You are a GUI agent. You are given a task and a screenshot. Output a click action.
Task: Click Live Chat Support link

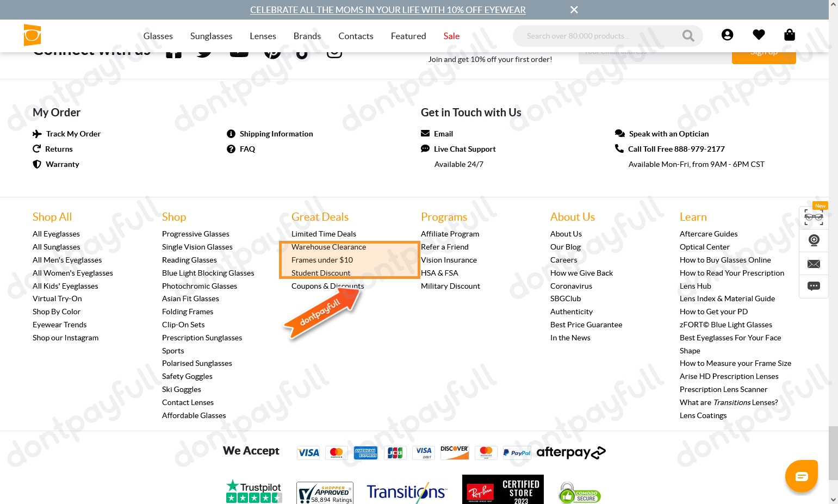click(x=464, y=149)
